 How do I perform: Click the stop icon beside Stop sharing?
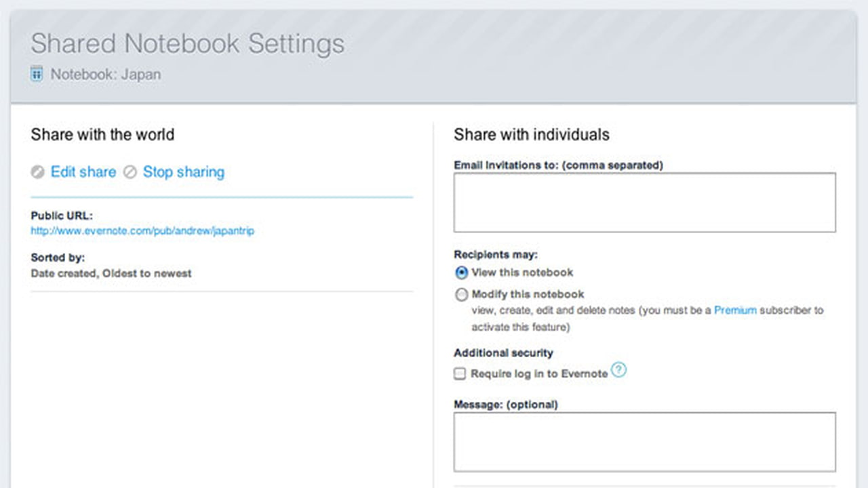tap(130, 172)
